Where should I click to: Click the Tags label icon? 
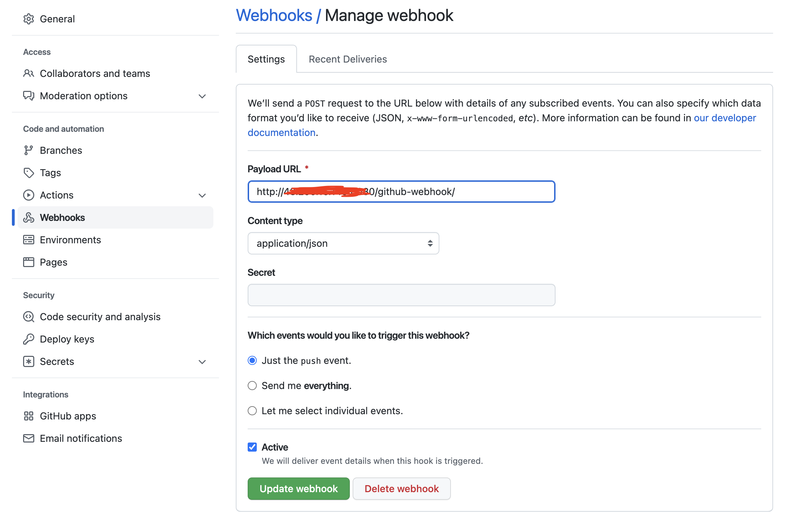[29, 173]
